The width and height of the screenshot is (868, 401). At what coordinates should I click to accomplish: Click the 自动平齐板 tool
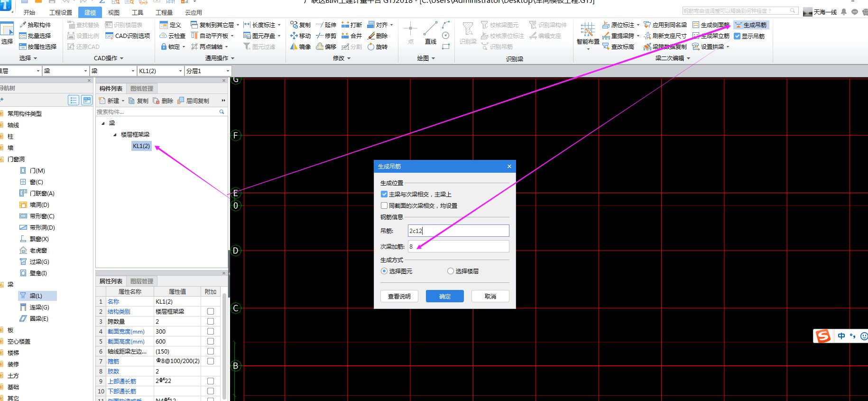[x=212, y=36]
